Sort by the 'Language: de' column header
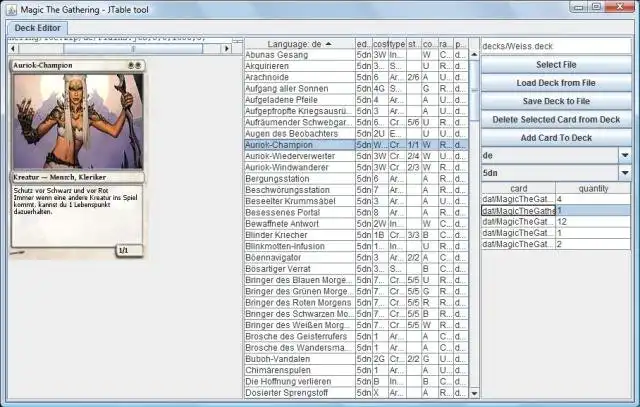This screenshot has width=640, height=407. [300, 44]
